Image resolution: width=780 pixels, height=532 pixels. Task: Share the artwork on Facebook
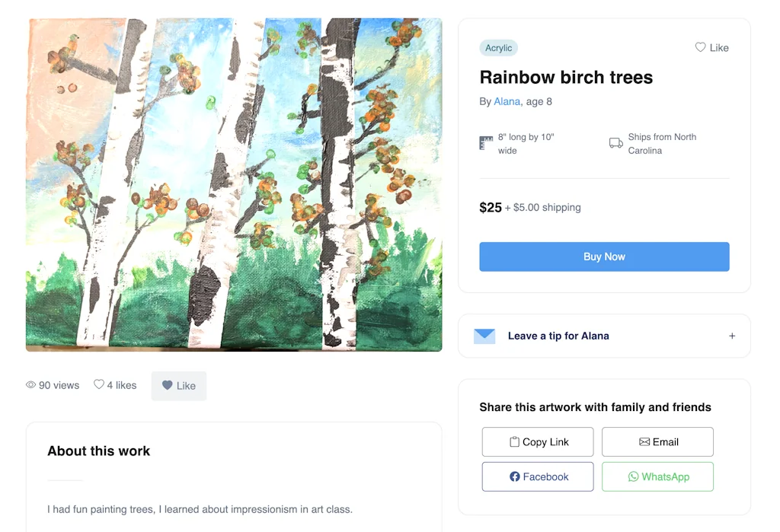point(538,476)
